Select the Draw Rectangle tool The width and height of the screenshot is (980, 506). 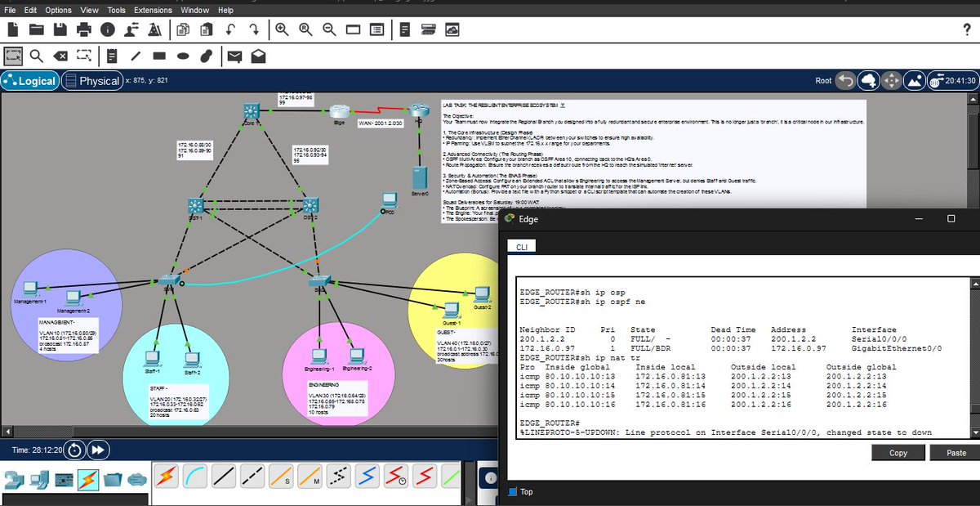pyautogui.click(x=160, y=56)
